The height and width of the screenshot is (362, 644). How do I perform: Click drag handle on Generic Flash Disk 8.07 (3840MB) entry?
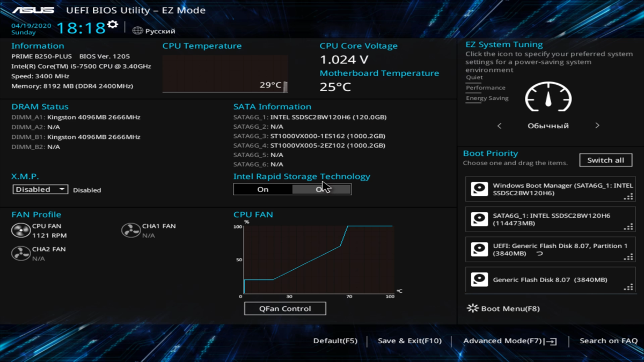pos(628,287)
